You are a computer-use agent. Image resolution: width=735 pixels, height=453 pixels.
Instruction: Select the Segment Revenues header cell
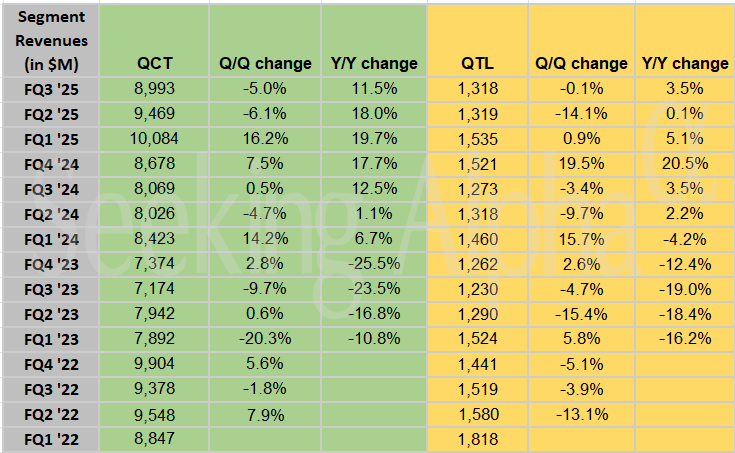coord(50,40)
